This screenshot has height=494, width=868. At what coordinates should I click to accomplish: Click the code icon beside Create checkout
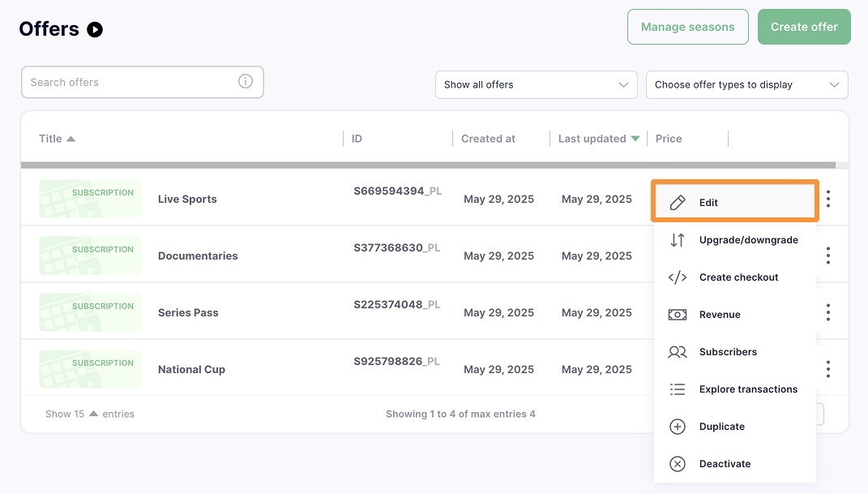pyautogui.click(x=677, y=277)
